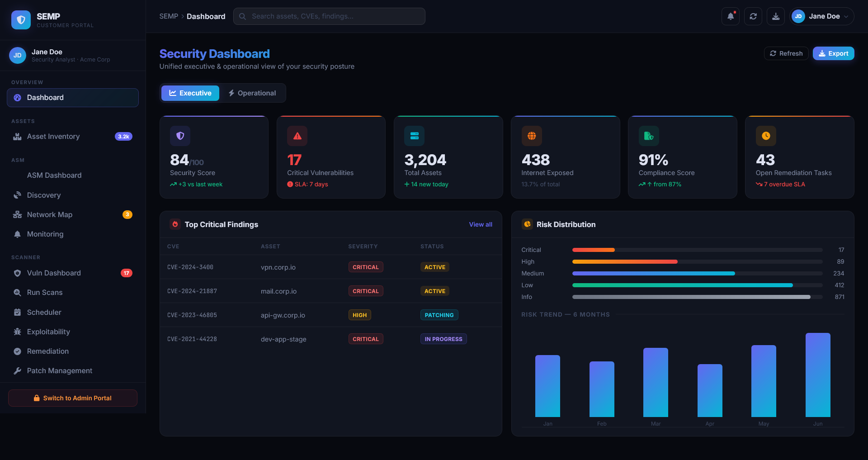The width and height of the screenshot is (868, 460).
Task: Focus the search assets, CVEs, findings field
Action: (x=329, y=16)
